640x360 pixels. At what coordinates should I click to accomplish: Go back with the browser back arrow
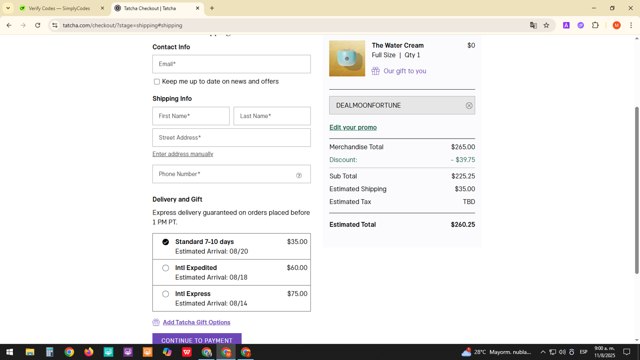click(9, 25)
